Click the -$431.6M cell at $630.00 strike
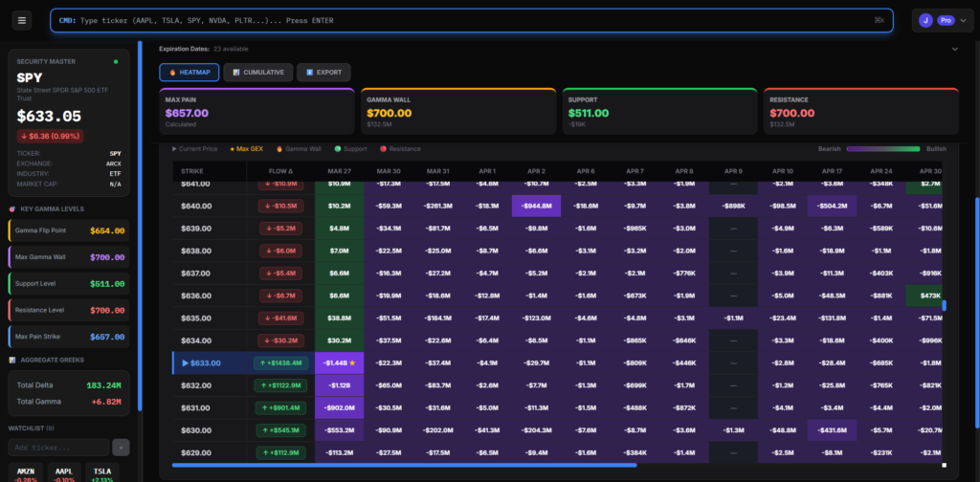 [x=832, y=430]
